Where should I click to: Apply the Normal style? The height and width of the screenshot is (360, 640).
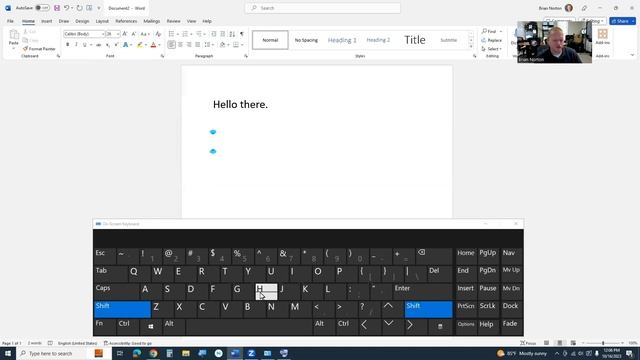[270, 40]
